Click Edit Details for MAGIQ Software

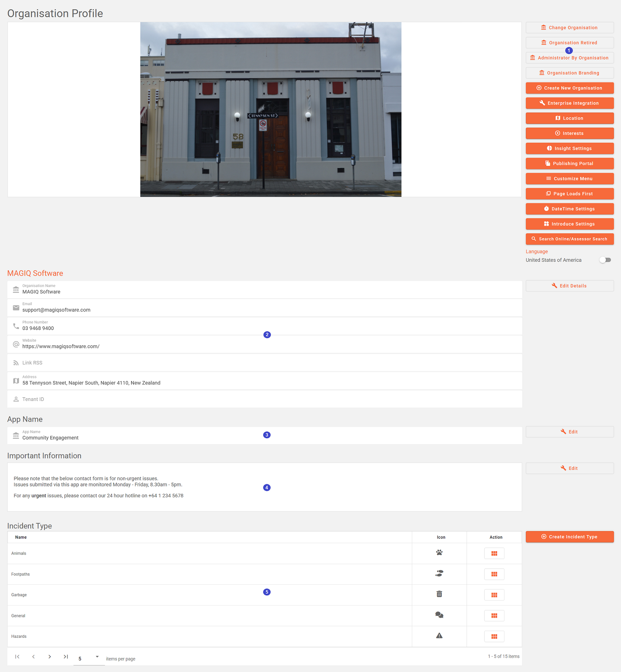[570, 286]
